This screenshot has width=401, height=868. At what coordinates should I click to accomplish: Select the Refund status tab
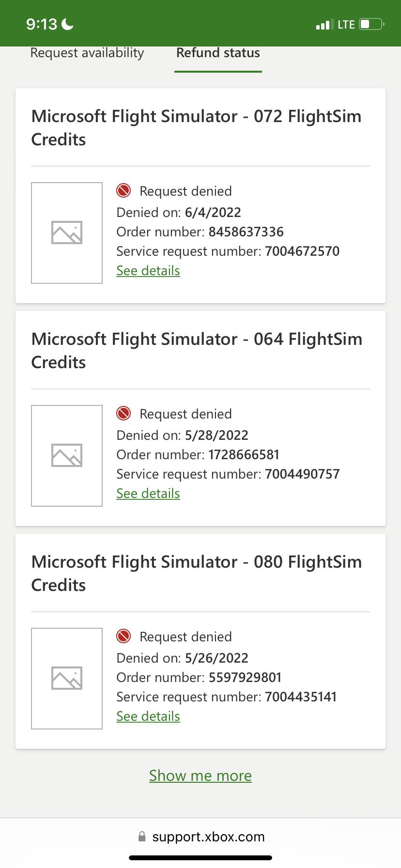218,53
